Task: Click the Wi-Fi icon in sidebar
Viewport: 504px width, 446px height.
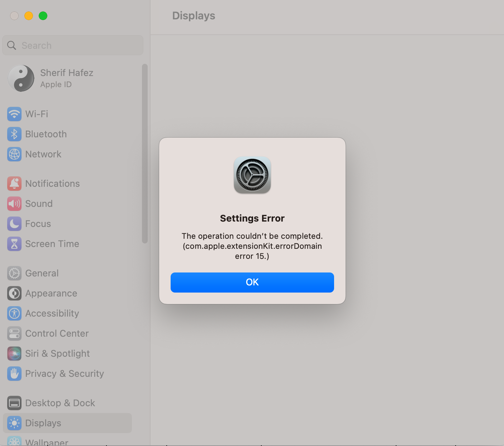Action: 14,114
